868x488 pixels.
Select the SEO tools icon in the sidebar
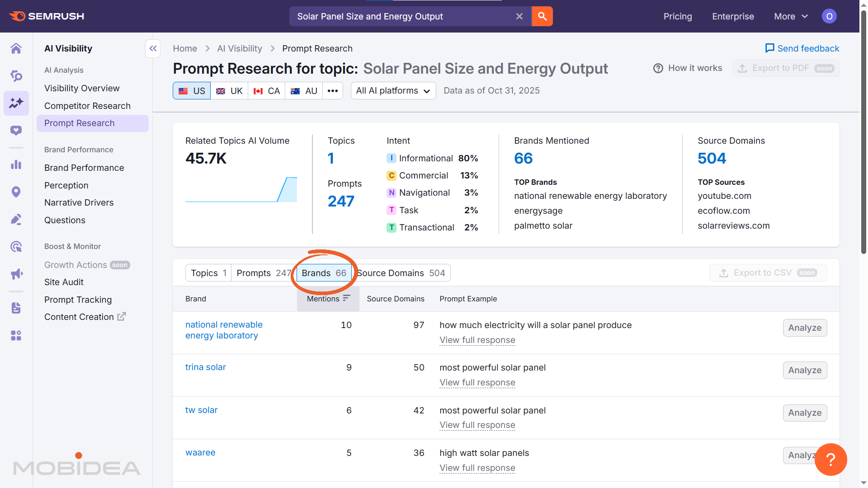(16, 76)
